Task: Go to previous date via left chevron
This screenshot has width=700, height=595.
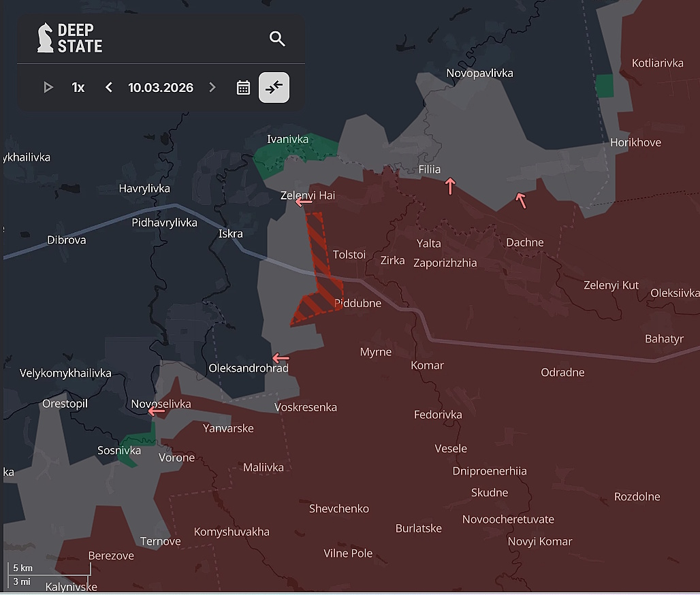Action: [x=108, y=87]
